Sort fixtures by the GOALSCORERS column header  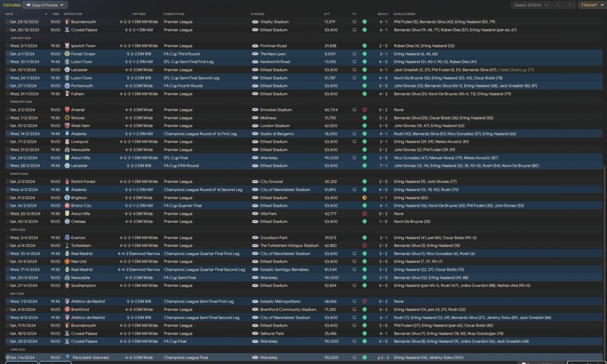pyautogui.click(x=404, y=14)
